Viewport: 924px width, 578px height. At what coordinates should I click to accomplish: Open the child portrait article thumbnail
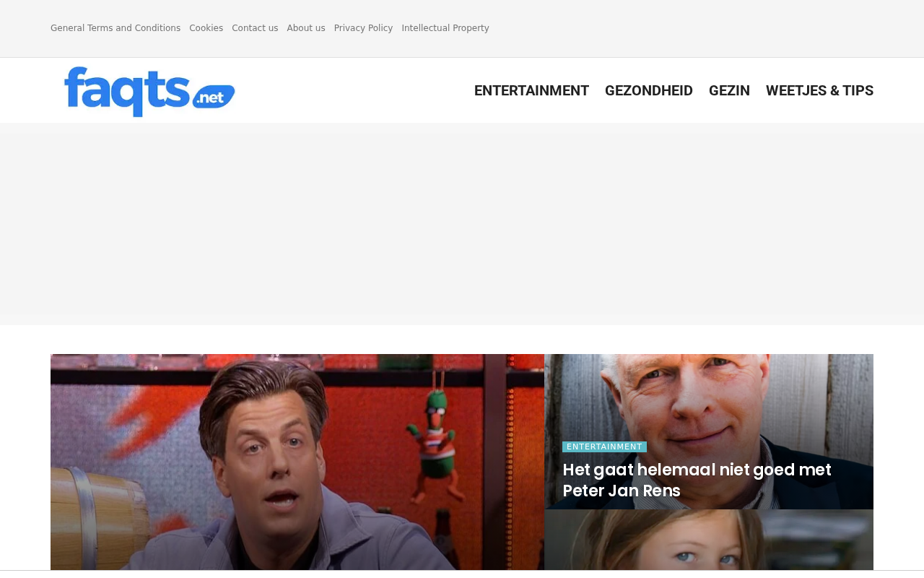point(709,540)
